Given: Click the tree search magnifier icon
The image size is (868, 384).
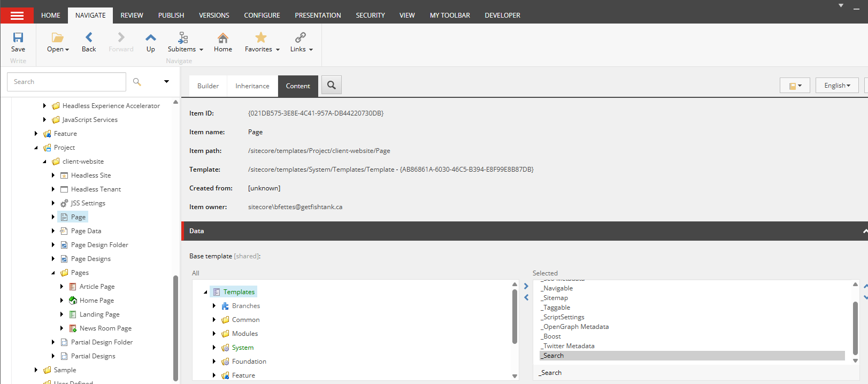Looking at the screenshot, I should (137, 82).
